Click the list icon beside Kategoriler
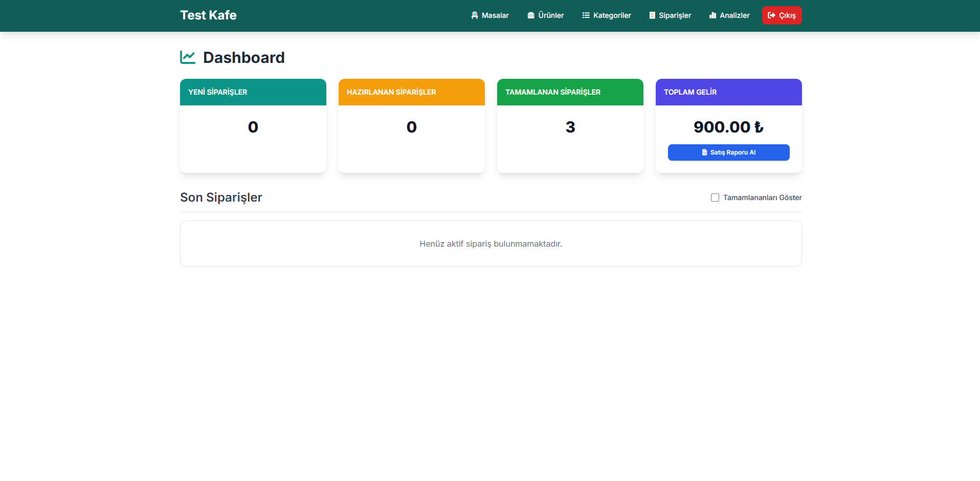980x481 pixels. 586,15
